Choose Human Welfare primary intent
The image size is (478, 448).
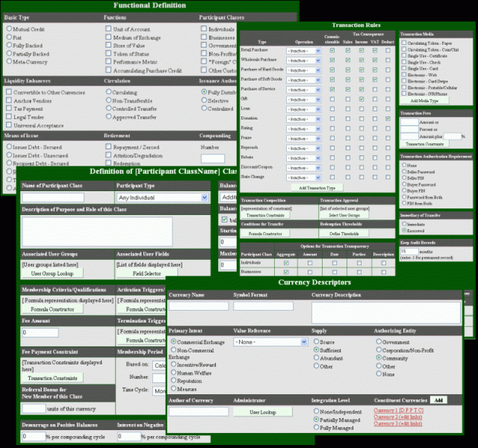[173, 373]
